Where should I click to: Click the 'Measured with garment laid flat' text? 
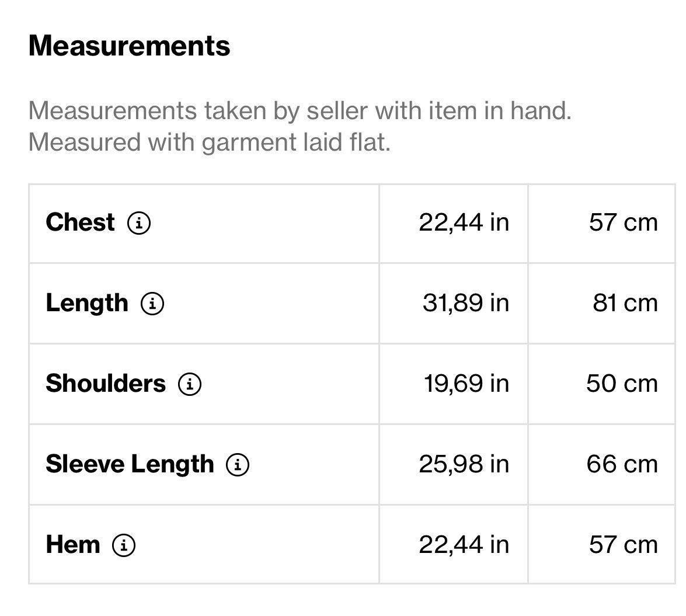click(210, 142)
